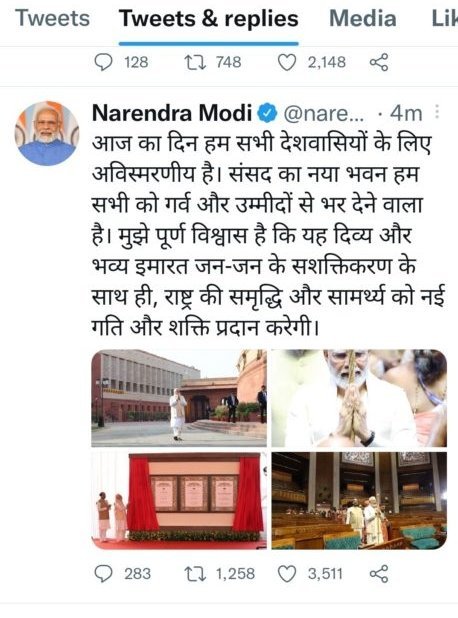
Task: View photo of red-curtained plaque unveiling
Action: (x=179, y=501)
